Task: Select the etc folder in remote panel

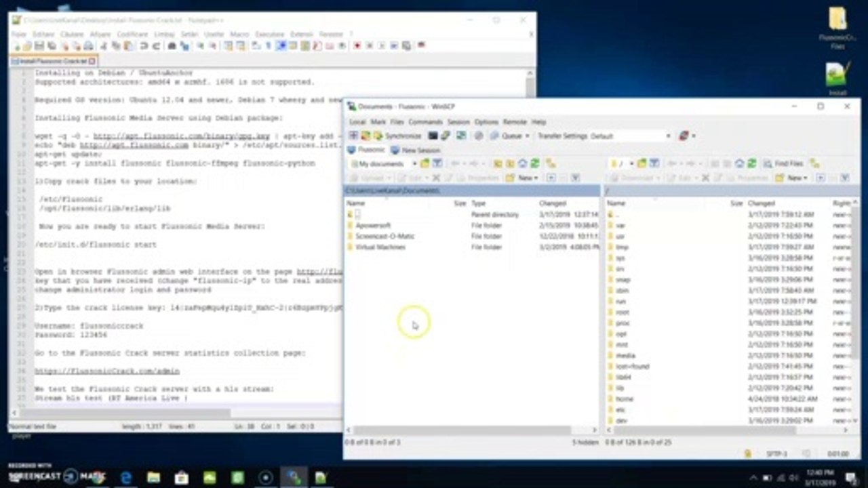Action: point(620,410)
